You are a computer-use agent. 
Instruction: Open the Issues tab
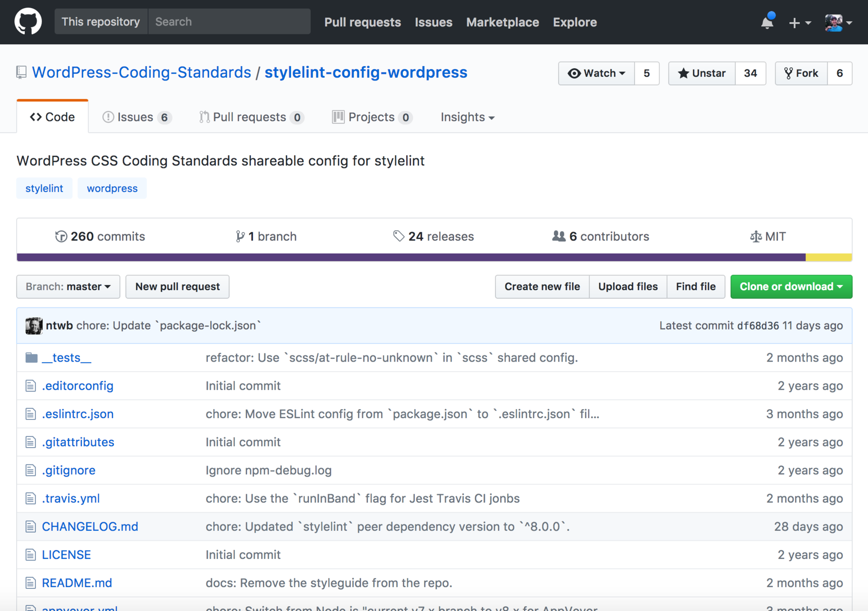pos(137,117)
